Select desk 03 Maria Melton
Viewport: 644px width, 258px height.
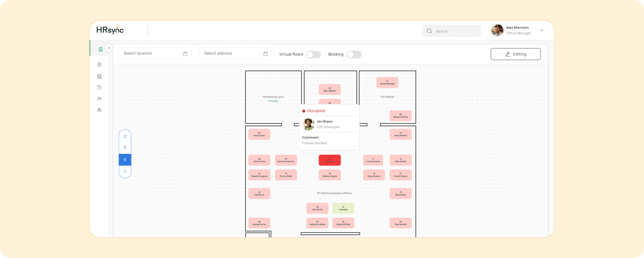pos(330,89)
